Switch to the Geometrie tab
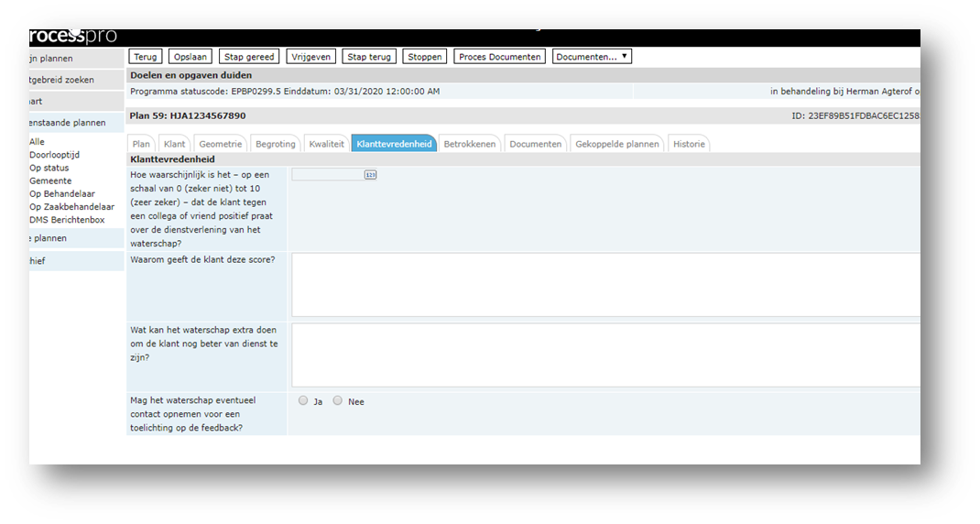Viewport: 980px width, 524px height. (x=220, y=144)
